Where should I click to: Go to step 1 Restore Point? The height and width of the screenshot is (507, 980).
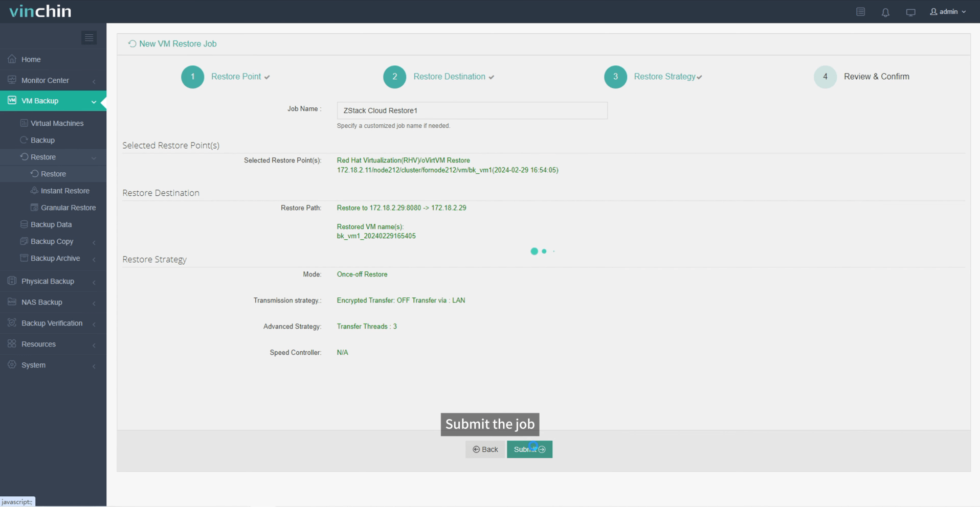click(226, 77)
